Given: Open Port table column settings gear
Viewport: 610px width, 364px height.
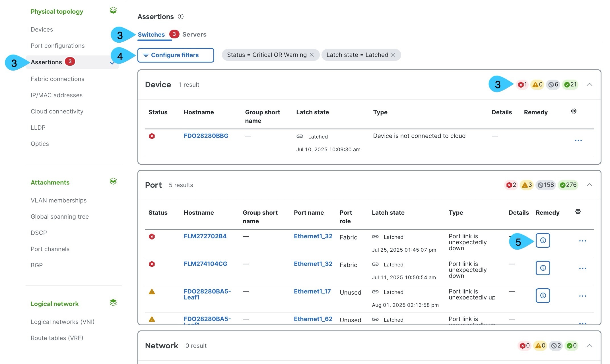Looking at the screenshot, I should (x=578, y=212).
